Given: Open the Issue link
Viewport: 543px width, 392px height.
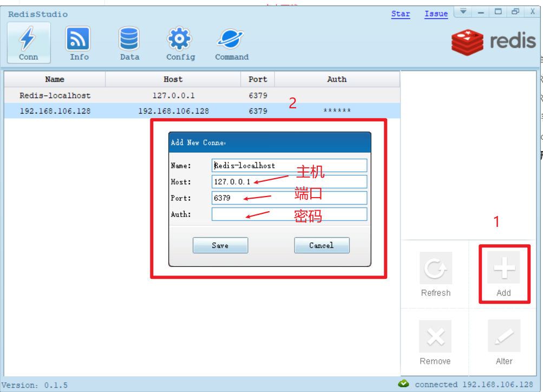Looking at the screenshot, I should [x=436, y=14].
